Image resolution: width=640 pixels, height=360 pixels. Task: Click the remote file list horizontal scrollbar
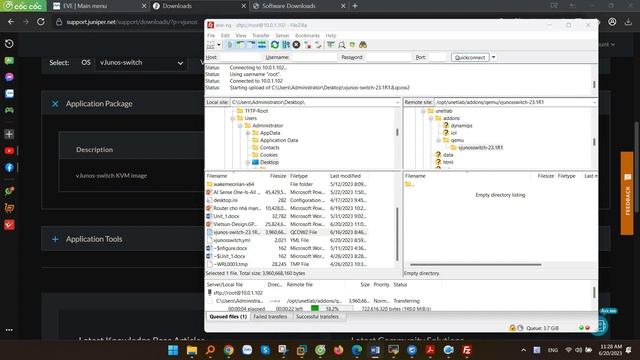coord(476,264)
